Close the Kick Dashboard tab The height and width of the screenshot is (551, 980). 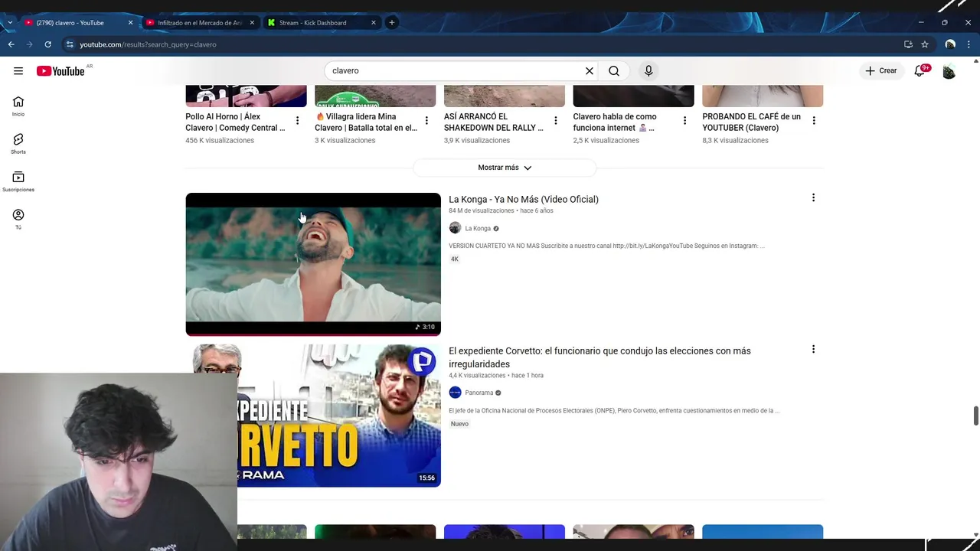[374, 23]
